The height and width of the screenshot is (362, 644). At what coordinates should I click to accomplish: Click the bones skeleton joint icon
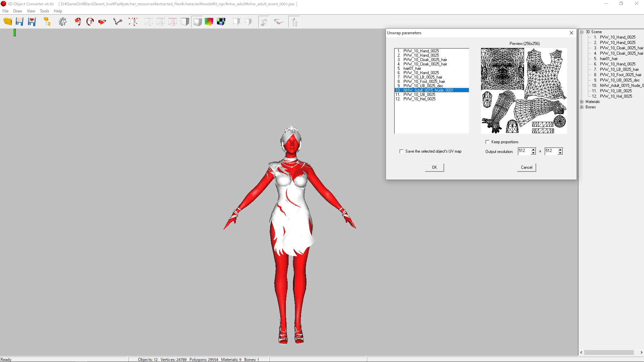118,22
